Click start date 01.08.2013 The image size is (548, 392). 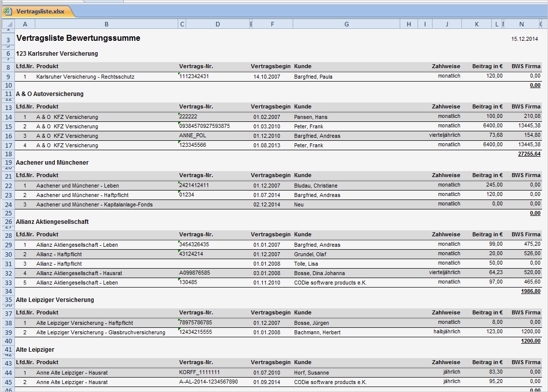point(267,145)
